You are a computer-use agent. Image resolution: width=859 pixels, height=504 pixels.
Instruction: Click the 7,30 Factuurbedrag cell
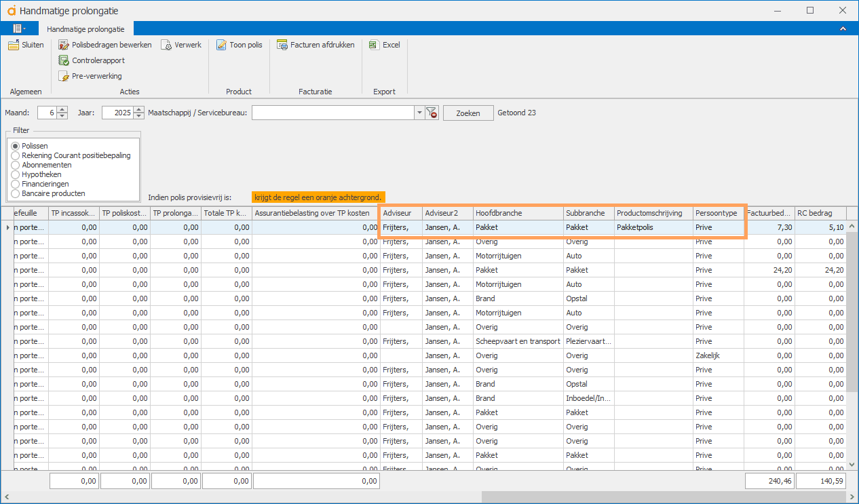pos(769,227)
